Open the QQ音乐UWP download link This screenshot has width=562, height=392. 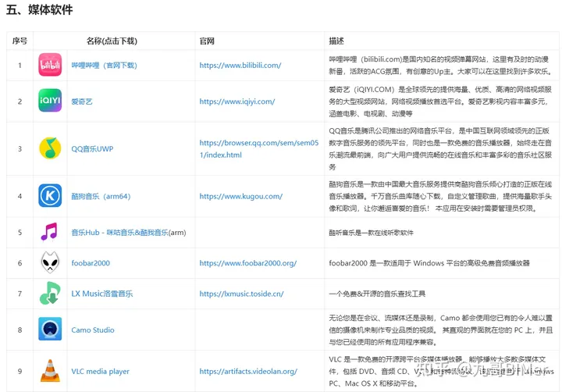(x=92, y=149)
